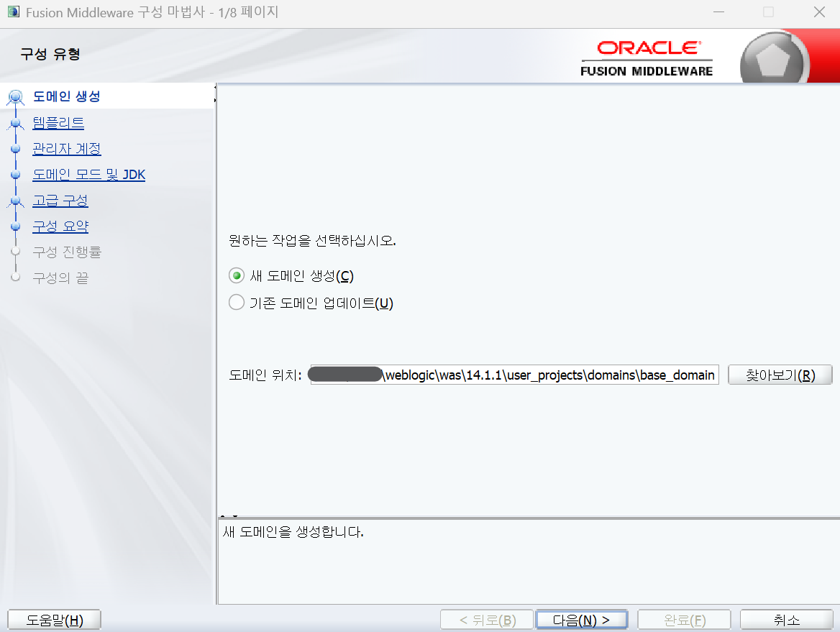Image resolution: width=840 pixels, height=632 pixels.
Task: Click the 원하는 작업을 선택하십시오. prompt text
Action: [x=312, y=240]
